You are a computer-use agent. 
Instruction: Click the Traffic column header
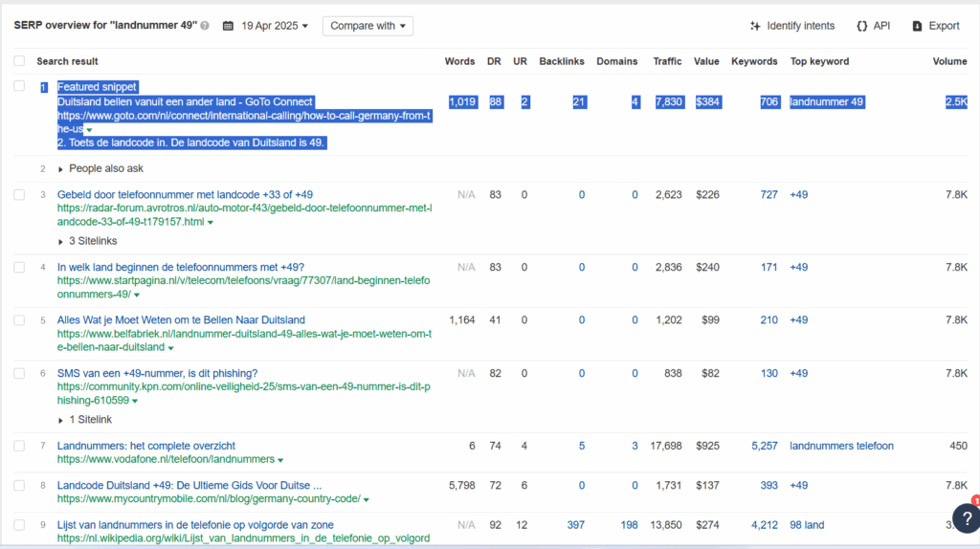pos(667,61)
